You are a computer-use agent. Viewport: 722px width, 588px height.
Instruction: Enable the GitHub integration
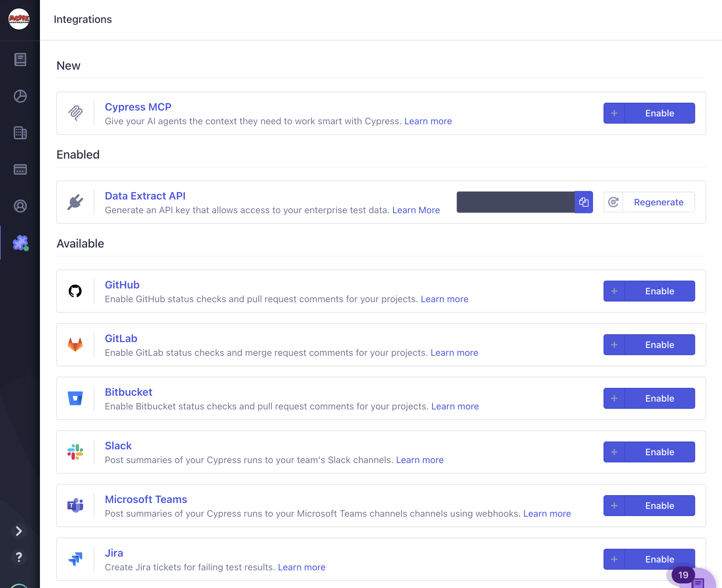tap(649, 291)
